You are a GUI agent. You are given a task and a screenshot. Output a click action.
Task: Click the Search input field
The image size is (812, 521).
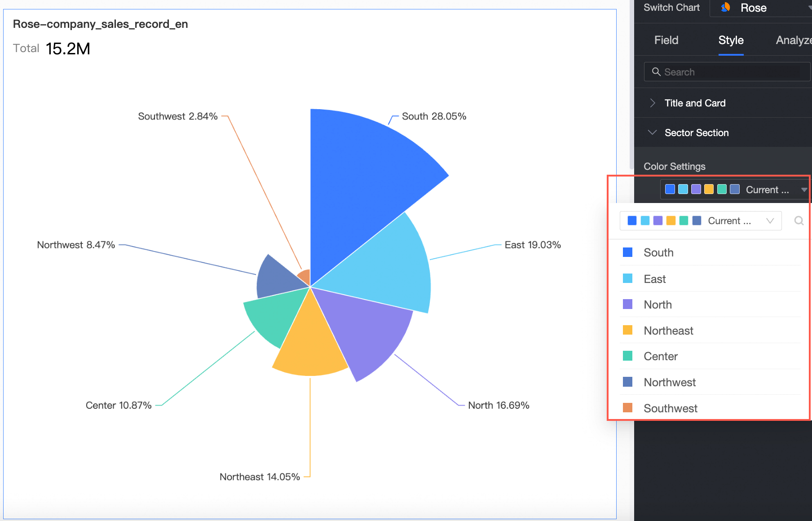[x=727, y=72]
